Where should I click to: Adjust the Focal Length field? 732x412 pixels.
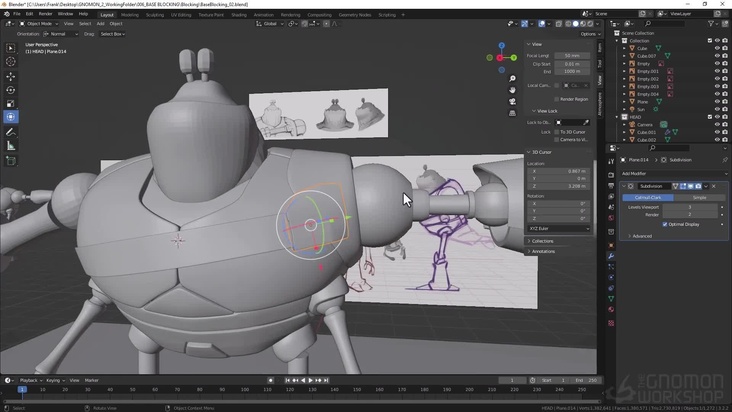coord(572,56)
